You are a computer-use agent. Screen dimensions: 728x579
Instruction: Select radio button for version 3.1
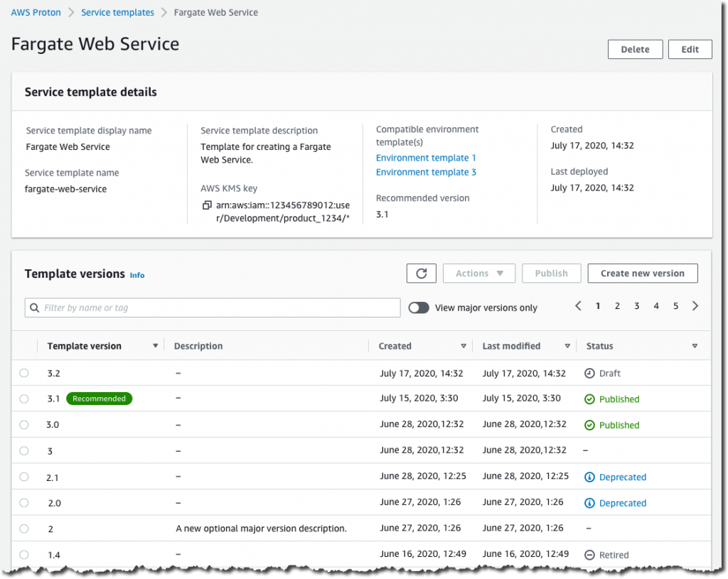click(24, 399)
